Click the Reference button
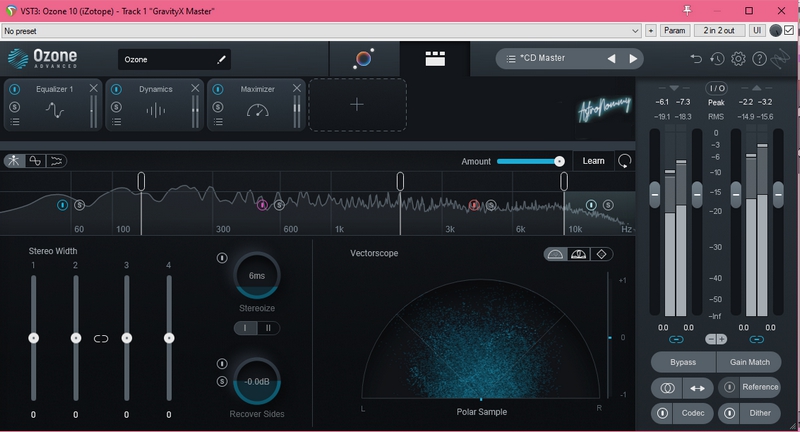This screenshot has height=432, width=800. tap(760, 387)
